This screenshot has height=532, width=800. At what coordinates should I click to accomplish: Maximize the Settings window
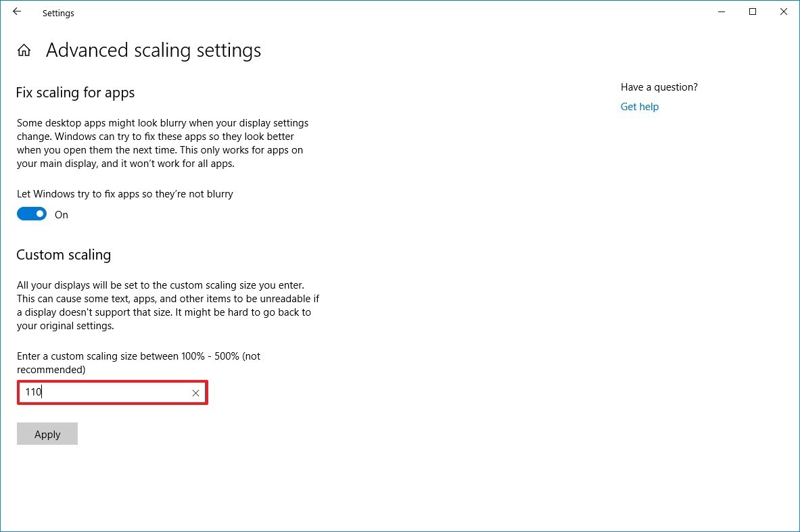(752, 11)
